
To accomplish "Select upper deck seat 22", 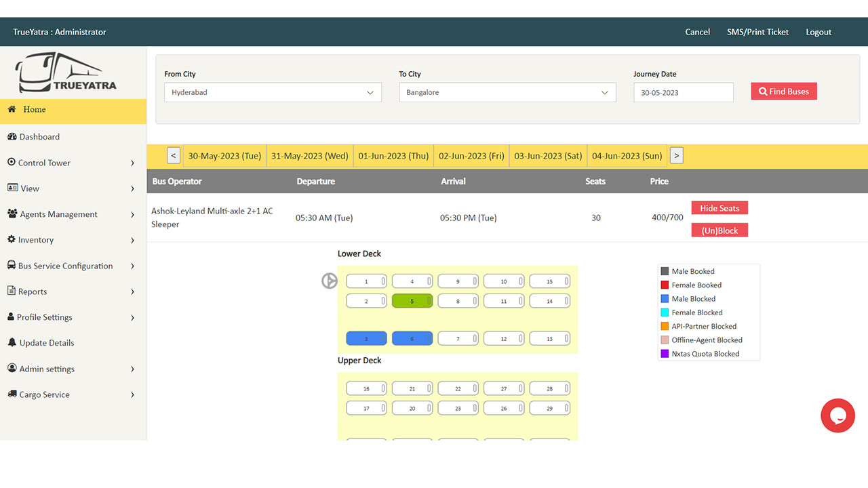I will (458, 389).
